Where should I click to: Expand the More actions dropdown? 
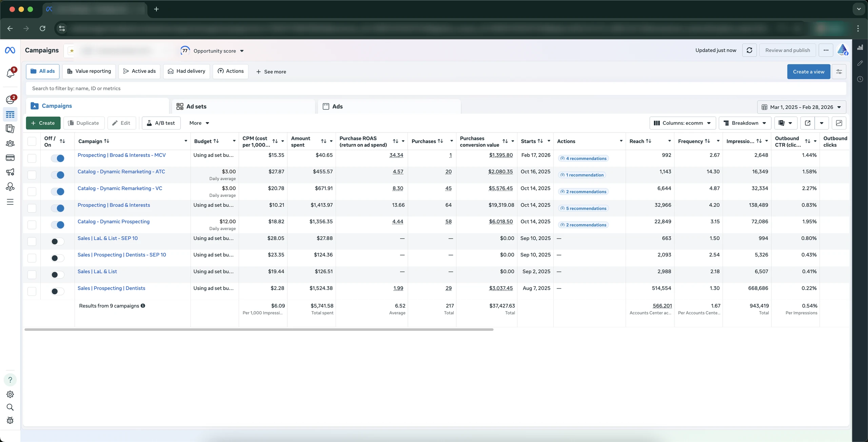(199, 123)
